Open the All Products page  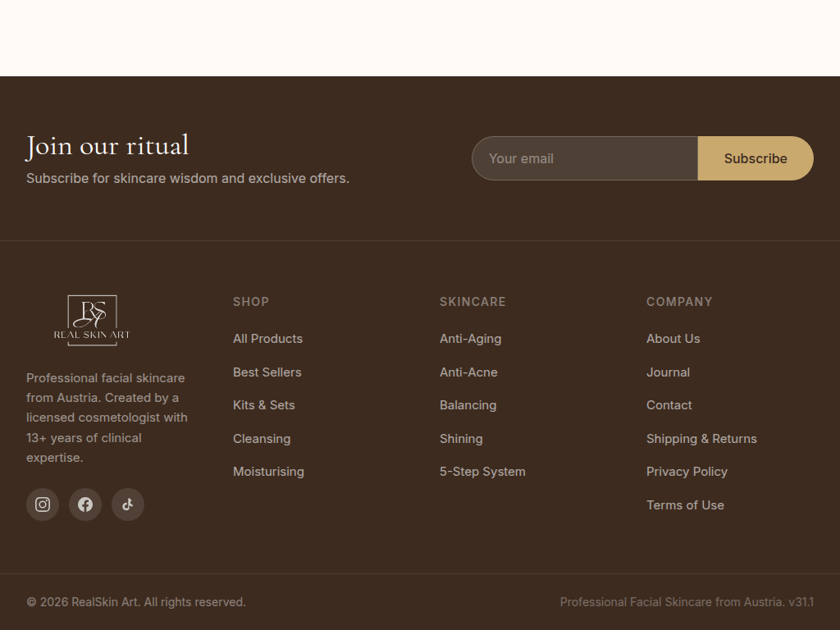coord(267,338)
